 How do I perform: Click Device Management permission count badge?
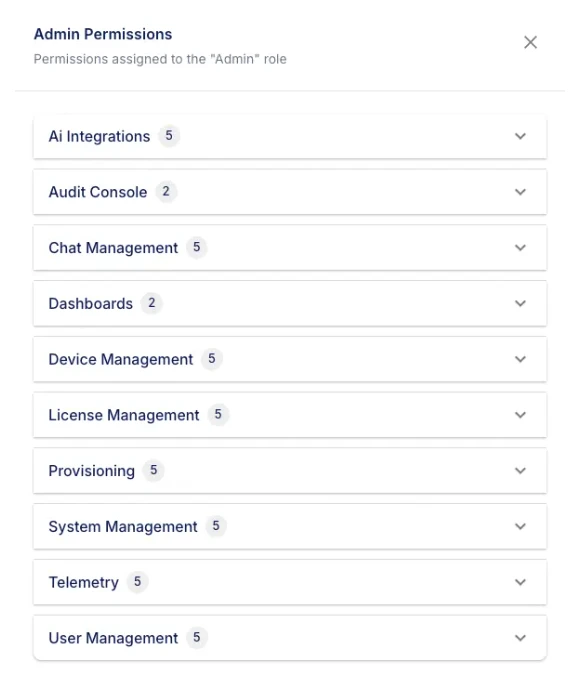tap(212, 359)
